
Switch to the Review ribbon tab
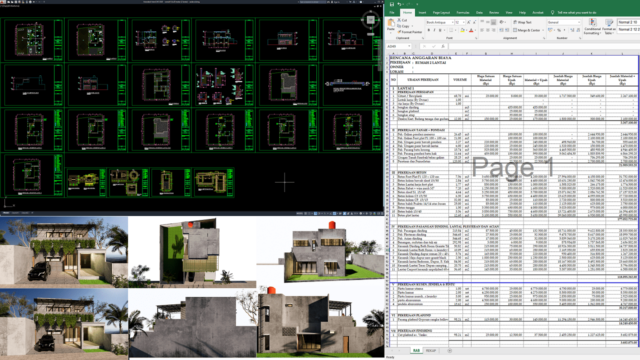click(494, 13)
